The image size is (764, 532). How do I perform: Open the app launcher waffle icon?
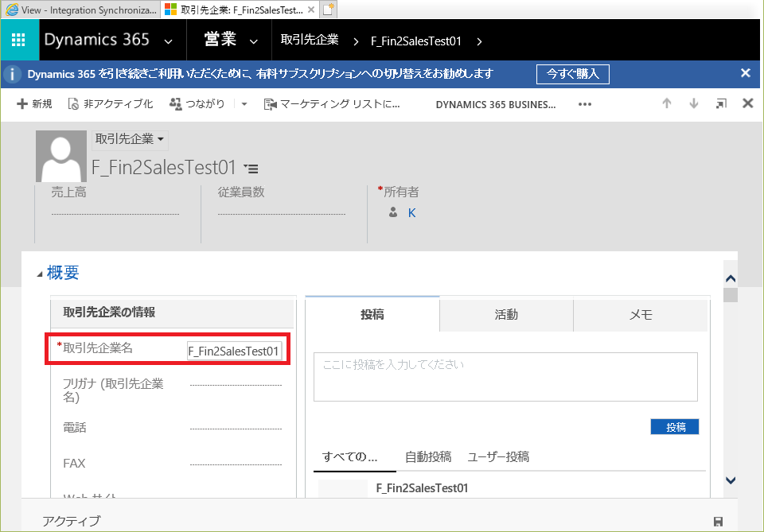(x=18, y=40)
